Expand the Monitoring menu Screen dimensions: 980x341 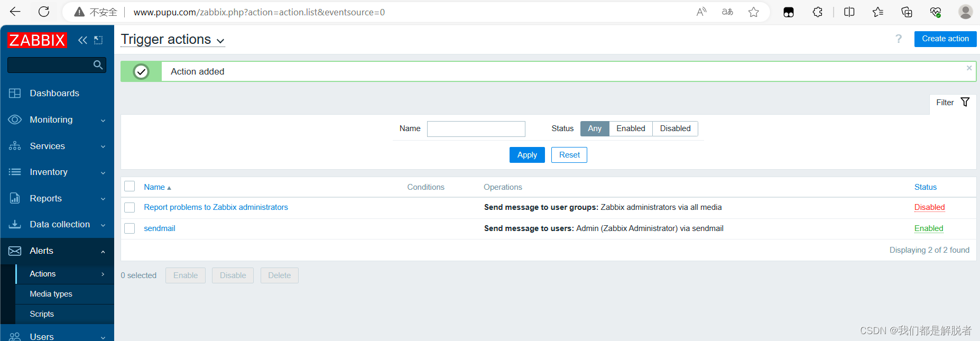[57, 119]
